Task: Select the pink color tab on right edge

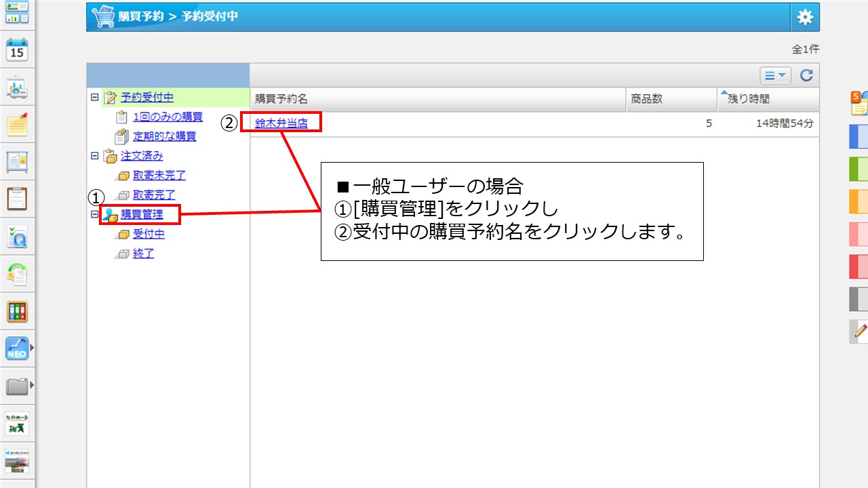Action: [x=859, y=234]
